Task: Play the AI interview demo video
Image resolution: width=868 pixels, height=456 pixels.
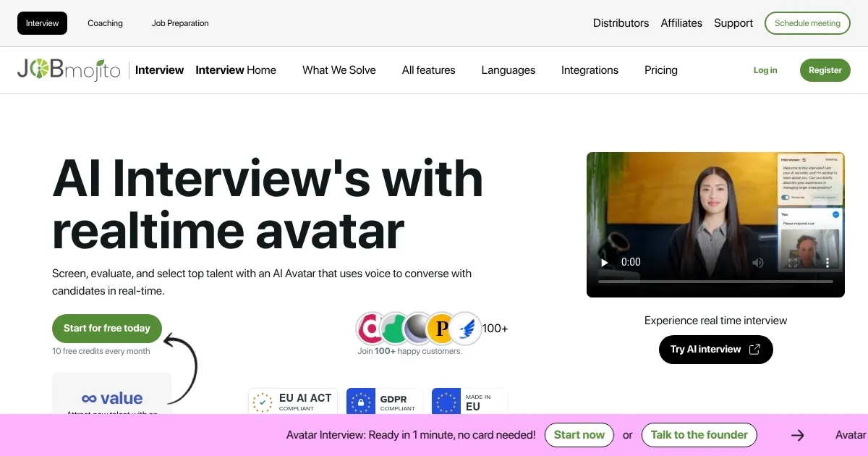Action: 605,262
